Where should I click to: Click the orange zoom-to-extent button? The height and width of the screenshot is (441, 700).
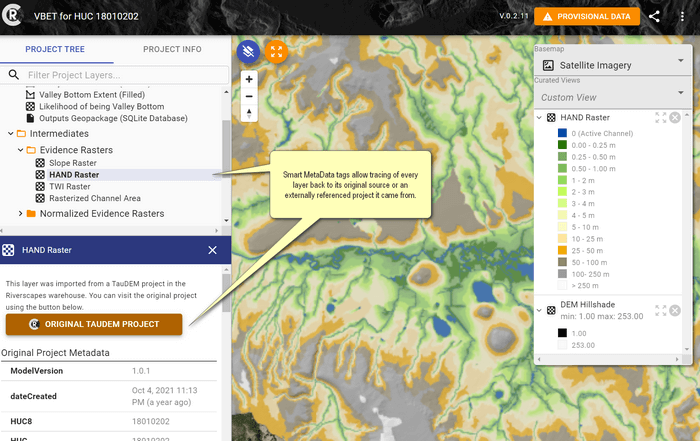[277, 51]
